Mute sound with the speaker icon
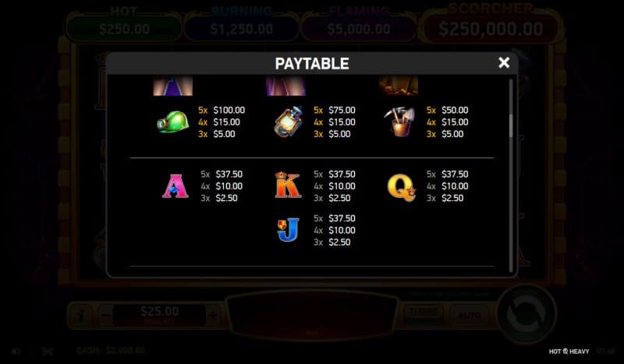Image resolution: width=624 pixels, height=364 pixels. point(16,352)
